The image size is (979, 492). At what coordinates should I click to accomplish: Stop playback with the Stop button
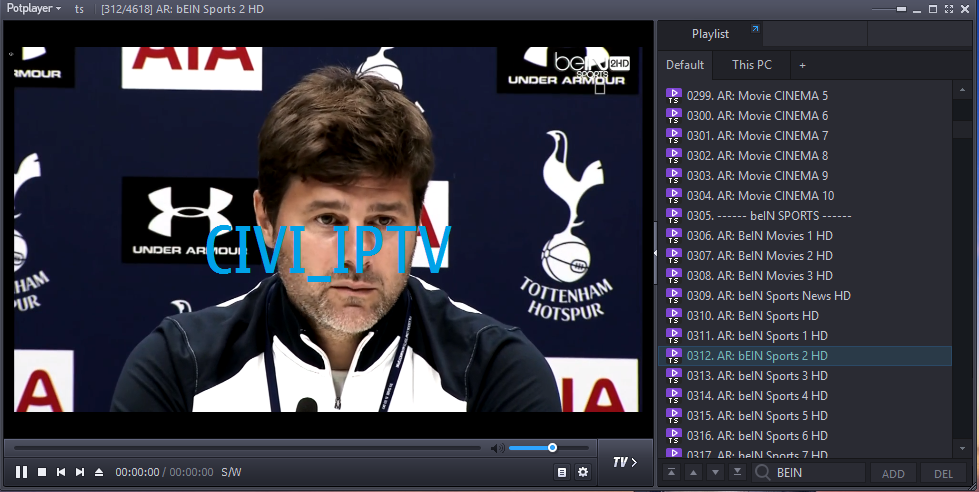coord(42,472)
